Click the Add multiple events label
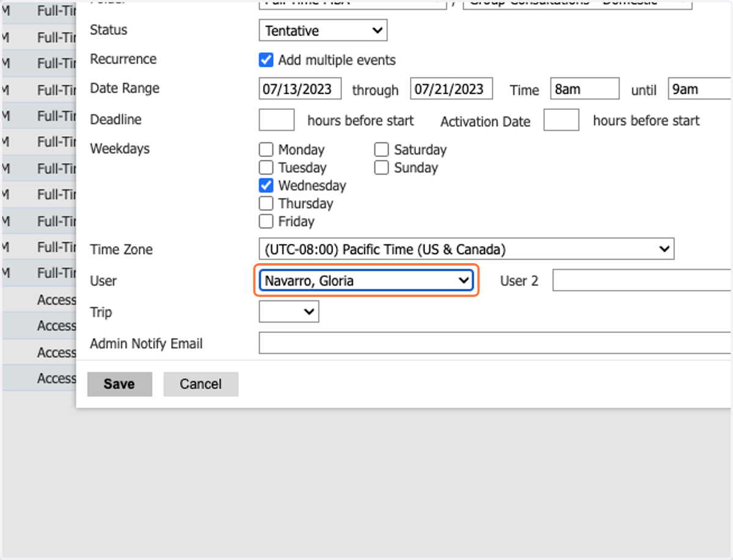Image resolution: width=733 pixels, height=560 pixels. click(x=337, y=60)
